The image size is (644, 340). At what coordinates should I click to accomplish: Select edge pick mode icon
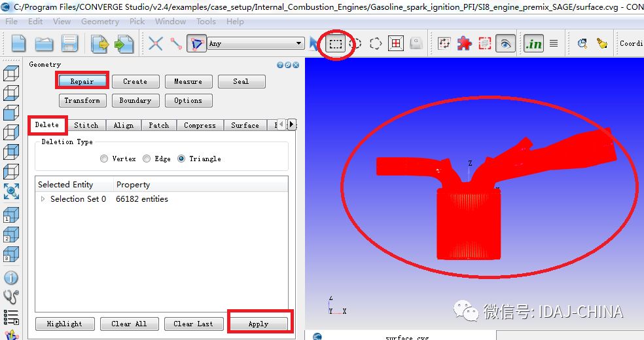point(176,43)
